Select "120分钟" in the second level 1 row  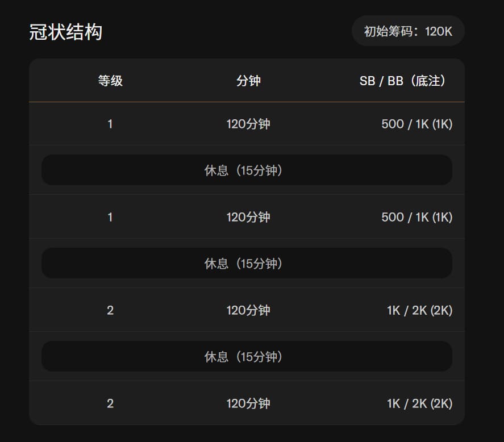(x=248, y=217)
